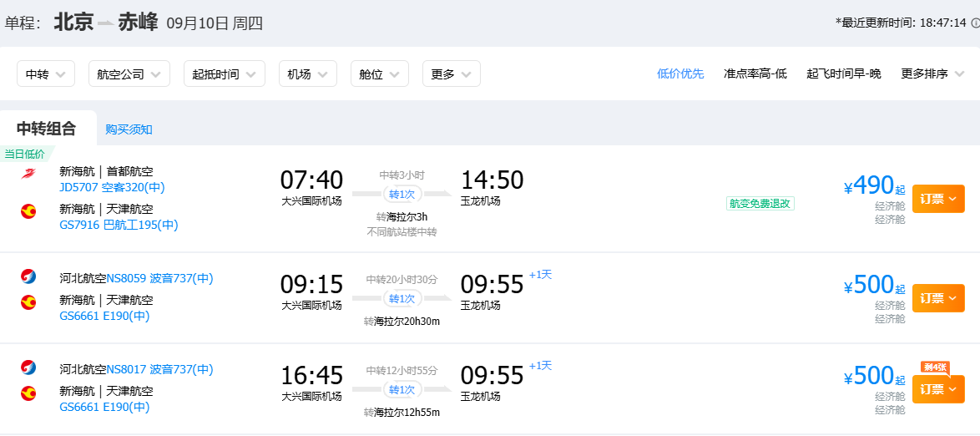Click 转1次 badge of the 09:15 flight

[402, 298]
